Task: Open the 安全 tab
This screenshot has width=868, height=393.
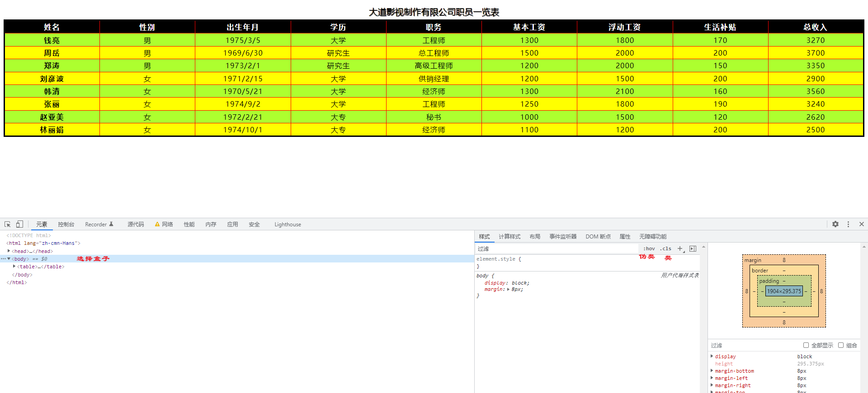Action: tap(254, 225)
